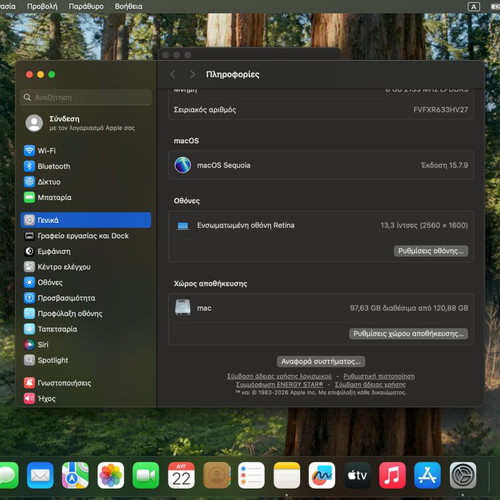Click keyboard input source indicator in menu bar
Image resolution: width=500 pixels, height=500 pixels.
474,6
